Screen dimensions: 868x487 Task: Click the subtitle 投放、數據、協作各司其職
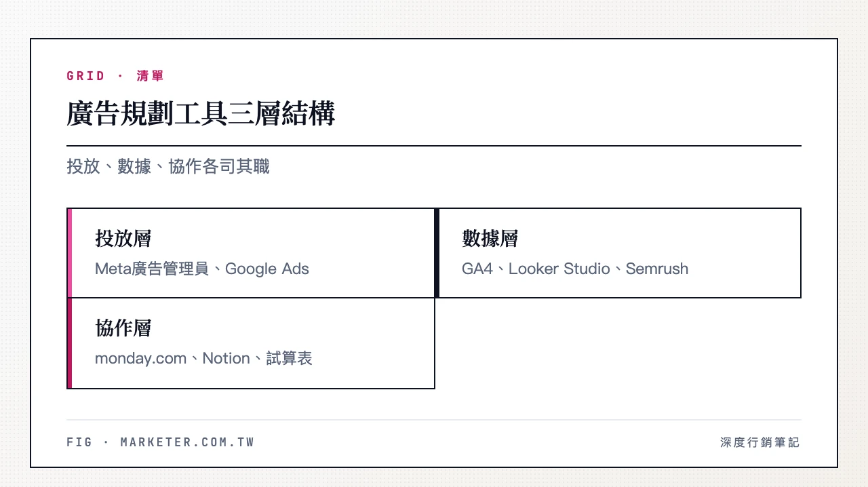(168, 166)
